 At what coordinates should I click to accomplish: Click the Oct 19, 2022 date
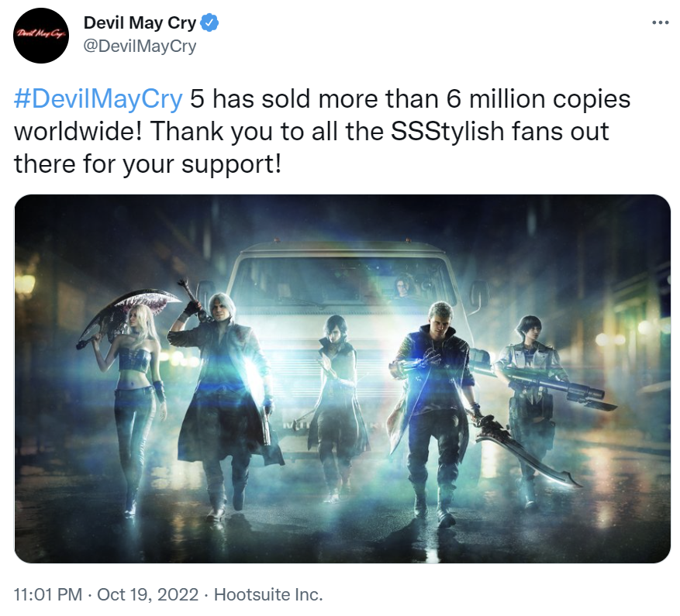click(x=148, y=594)
